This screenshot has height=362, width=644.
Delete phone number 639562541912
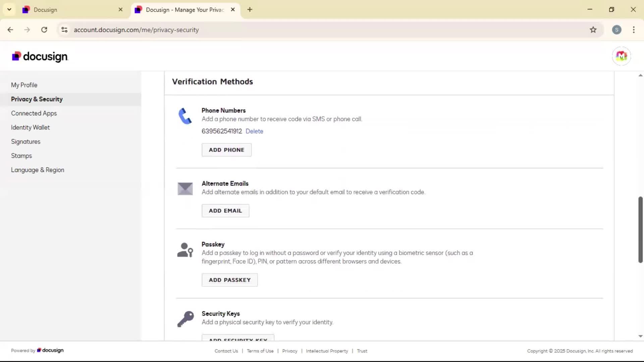pos(254,131)
